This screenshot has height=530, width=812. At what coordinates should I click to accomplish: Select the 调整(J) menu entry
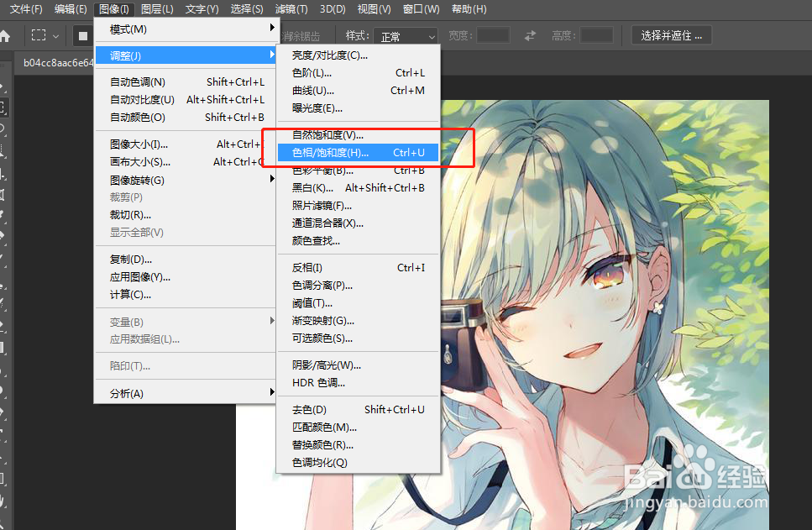[187, 55]
